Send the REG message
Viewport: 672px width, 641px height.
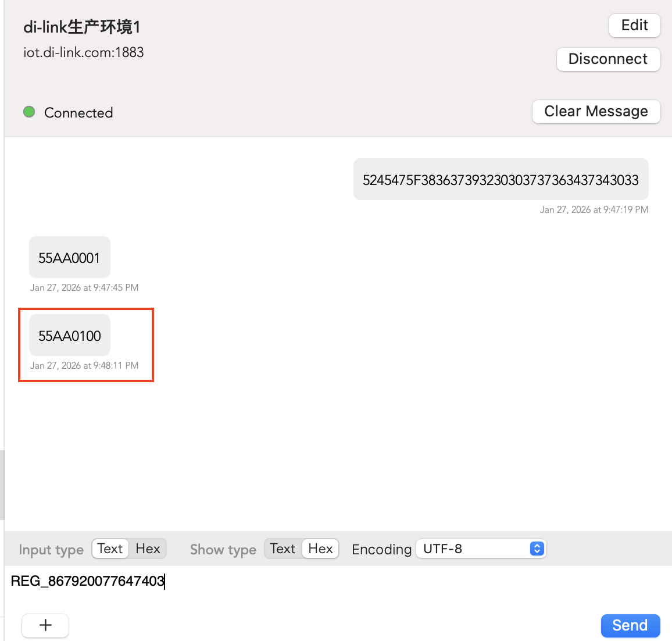click(630, 625)
